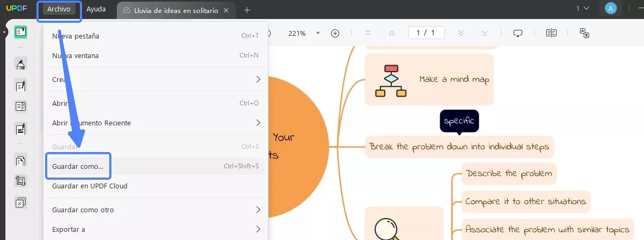
Task: Expand the Crear submenu arrow
Action: point(258,79)
